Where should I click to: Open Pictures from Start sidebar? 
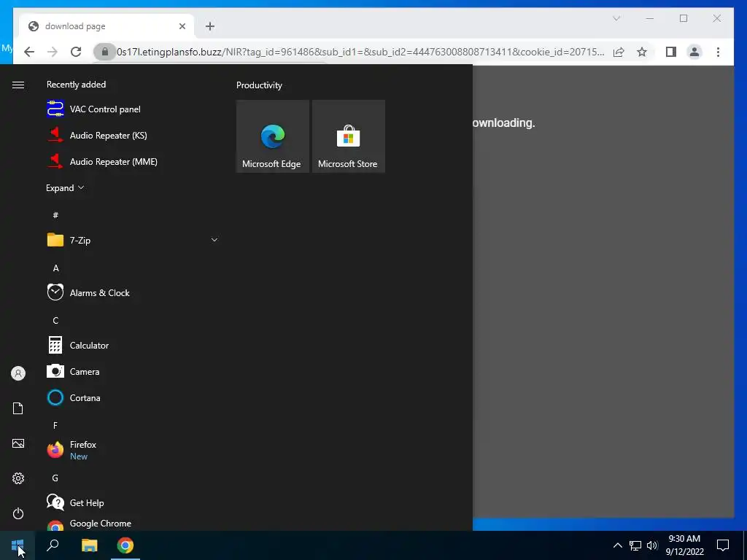18,443
